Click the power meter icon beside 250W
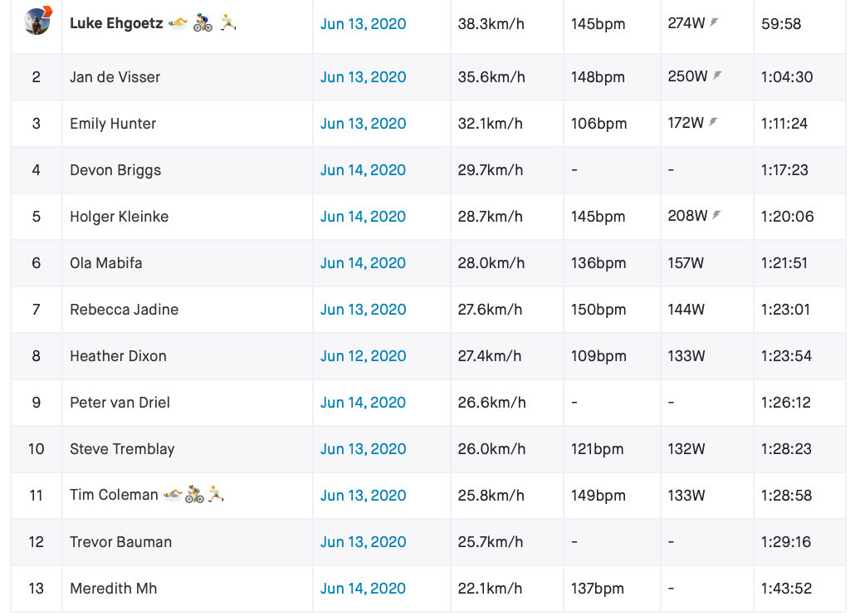The height and width of the screenshot is (616, 855). pos(717,76)
